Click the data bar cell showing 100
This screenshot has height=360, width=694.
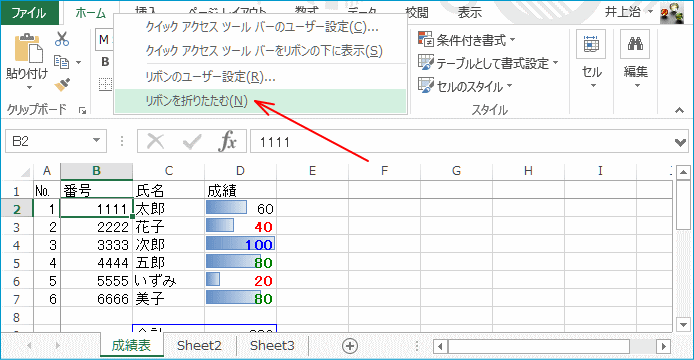pos(240,245)
